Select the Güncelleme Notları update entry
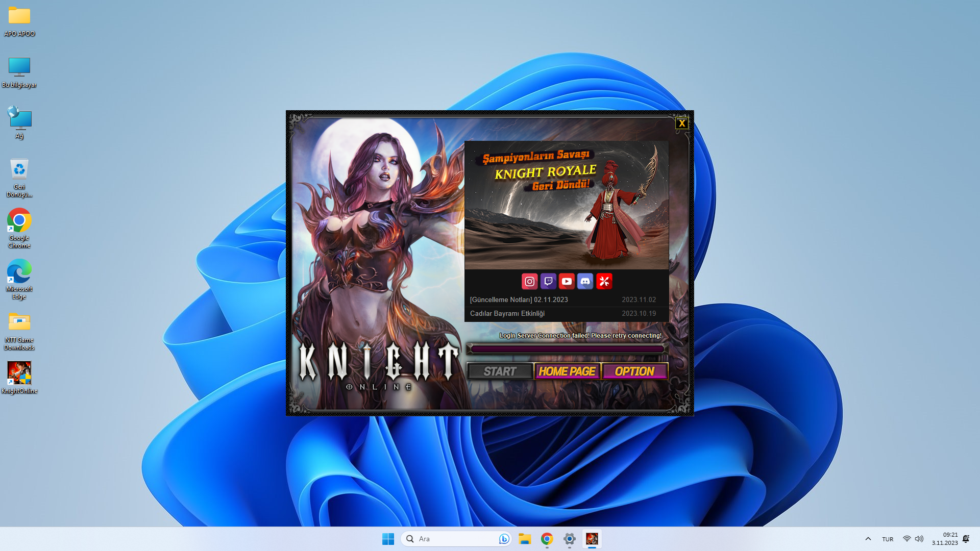 [518, 299]
